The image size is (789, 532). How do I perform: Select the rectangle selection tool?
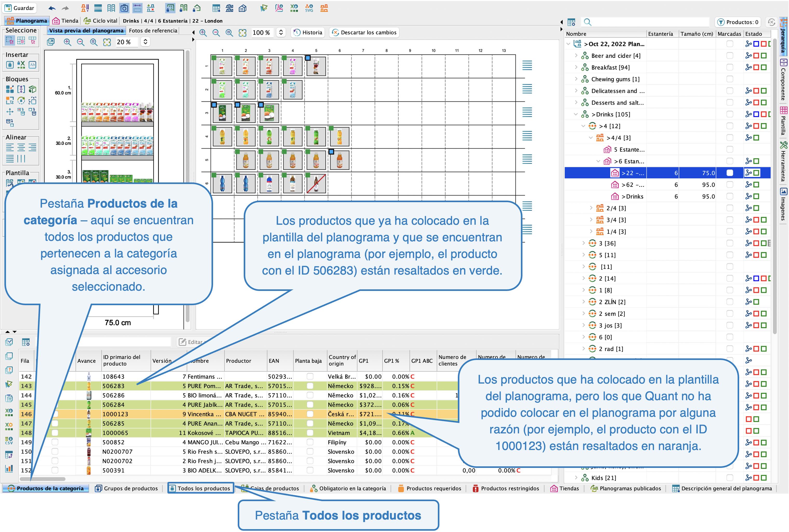point(10,41)
